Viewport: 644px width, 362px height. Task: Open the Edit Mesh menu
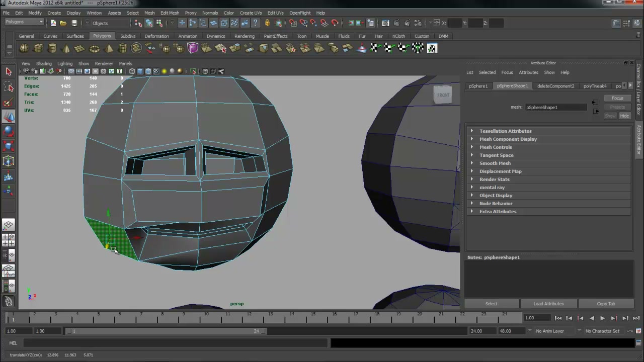click(x=170, y=13)
